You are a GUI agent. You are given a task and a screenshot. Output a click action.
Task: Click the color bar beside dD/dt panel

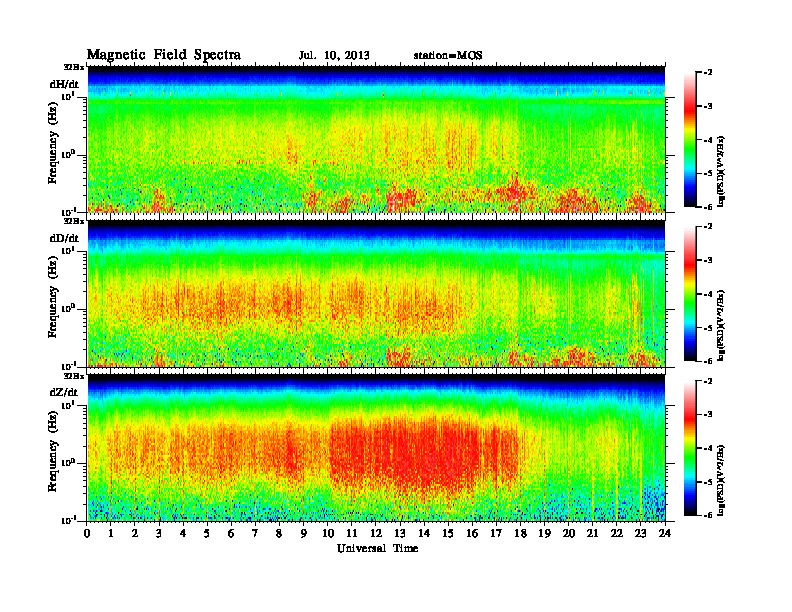[690, 293]
